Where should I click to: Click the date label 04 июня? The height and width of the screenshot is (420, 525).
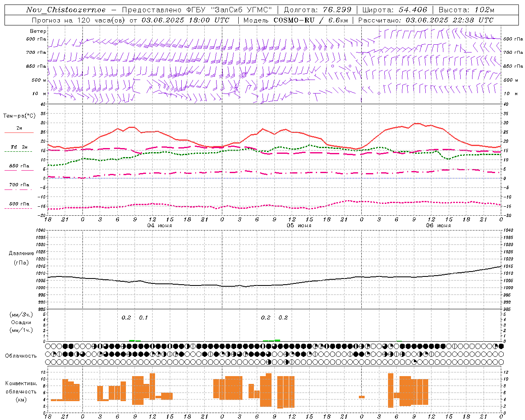point(160,225)
